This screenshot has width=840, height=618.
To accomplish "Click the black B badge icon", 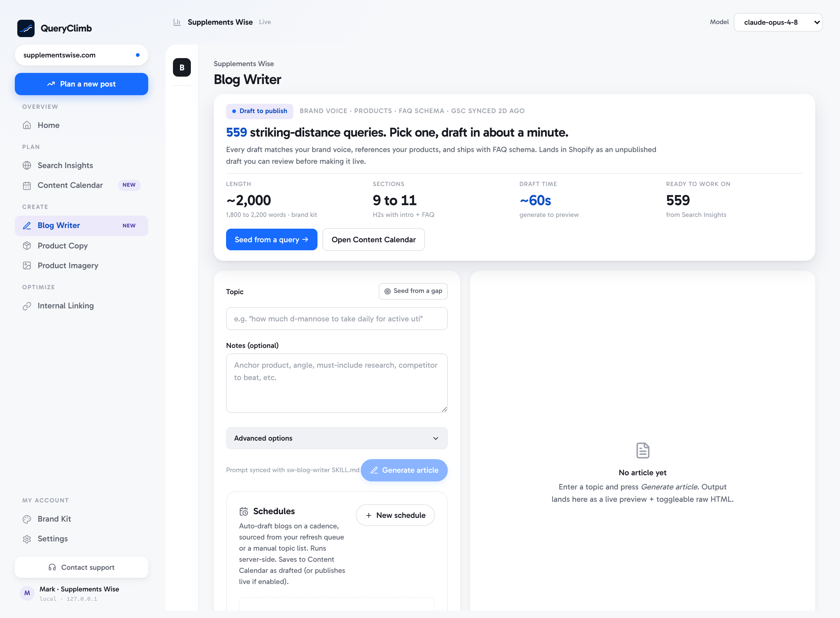I will tap(182, 67).
